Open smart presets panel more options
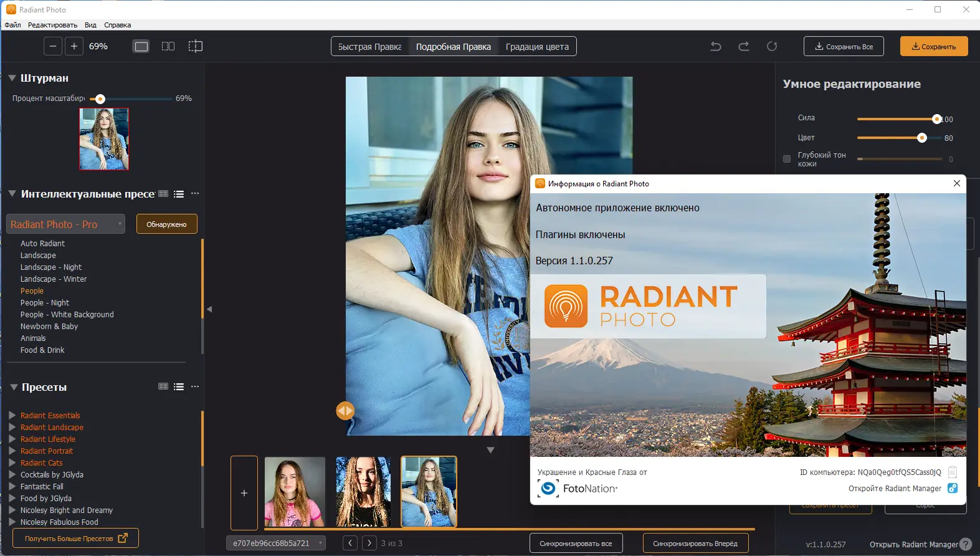This screenshot has width=980, height=556. click(195, 194)
